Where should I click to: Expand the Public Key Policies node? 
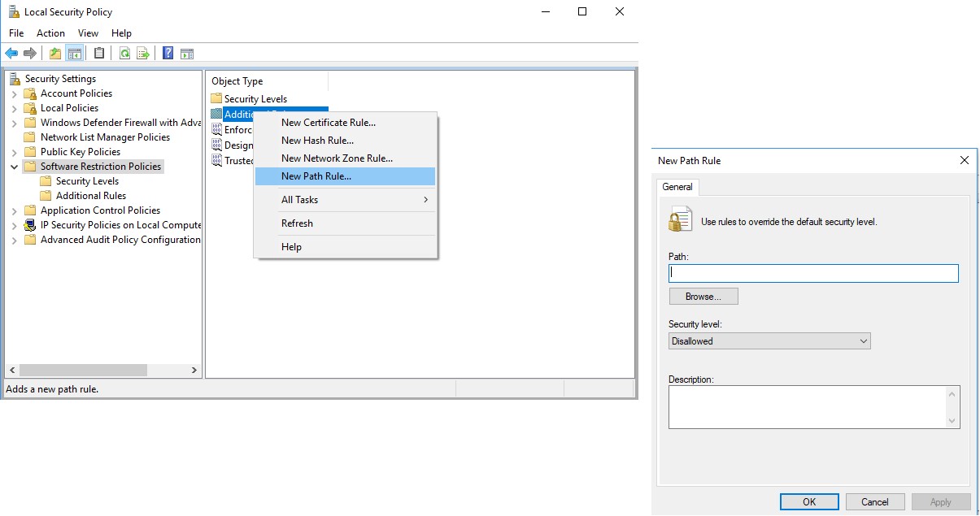click(x=14, y=152)
